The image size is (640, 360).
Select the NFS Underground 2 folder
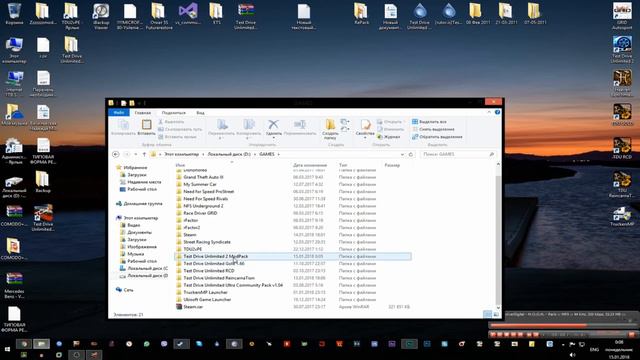point(200,206)
